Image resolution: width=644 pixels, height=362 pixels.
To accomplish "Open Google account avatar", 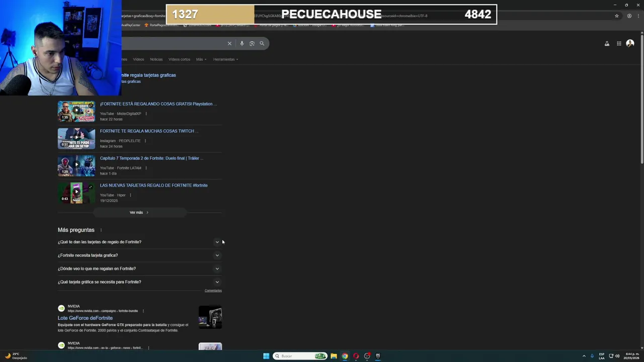I will [x=630, y=44].
